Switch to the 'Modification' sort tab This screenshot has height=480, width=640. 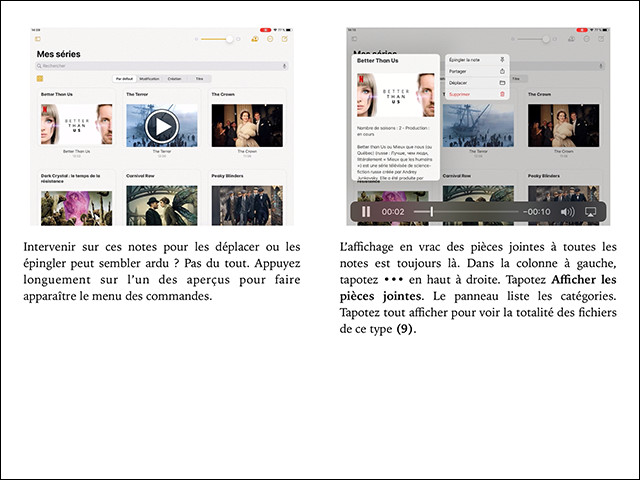pos(151,78)
